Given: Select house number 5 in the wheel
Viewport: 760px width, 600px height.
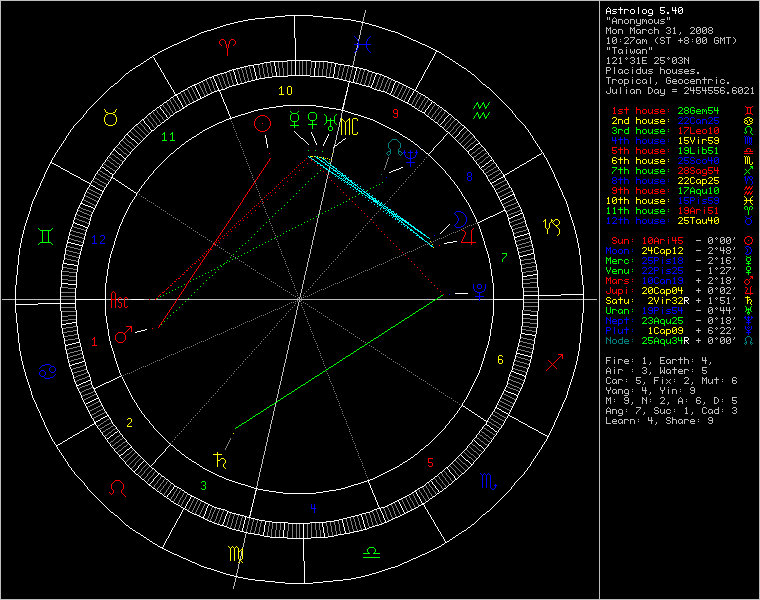Looking at the screenshot, I should pyautogui.click(x=430, y=462).
